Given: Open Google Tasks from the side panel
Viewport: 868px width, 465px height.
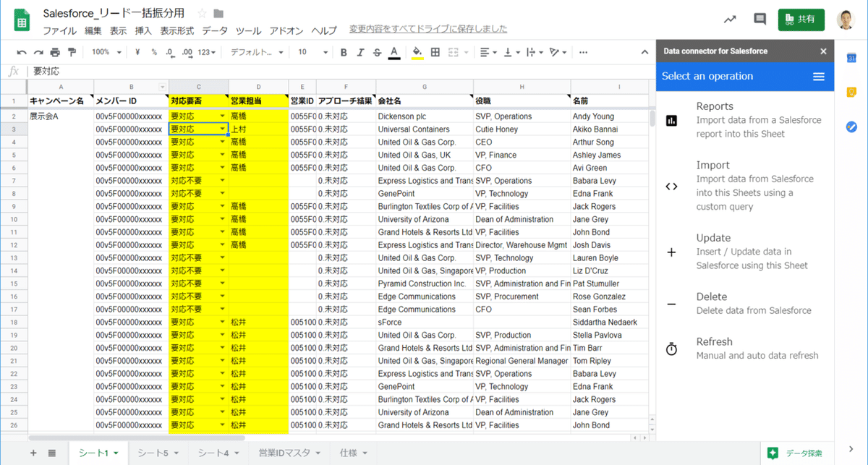Looking at the screenshot, I should pos(851,127).
